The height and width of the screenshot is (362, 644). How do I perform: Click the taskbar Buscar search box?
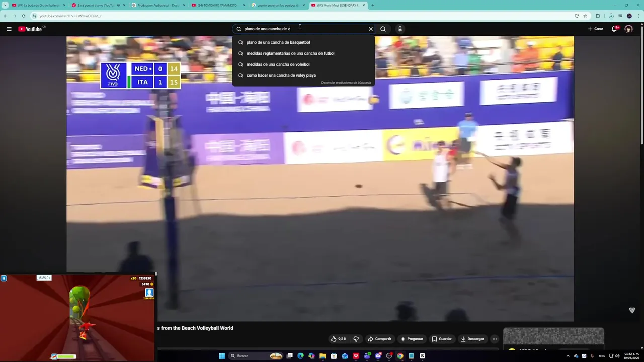point(257,356)
